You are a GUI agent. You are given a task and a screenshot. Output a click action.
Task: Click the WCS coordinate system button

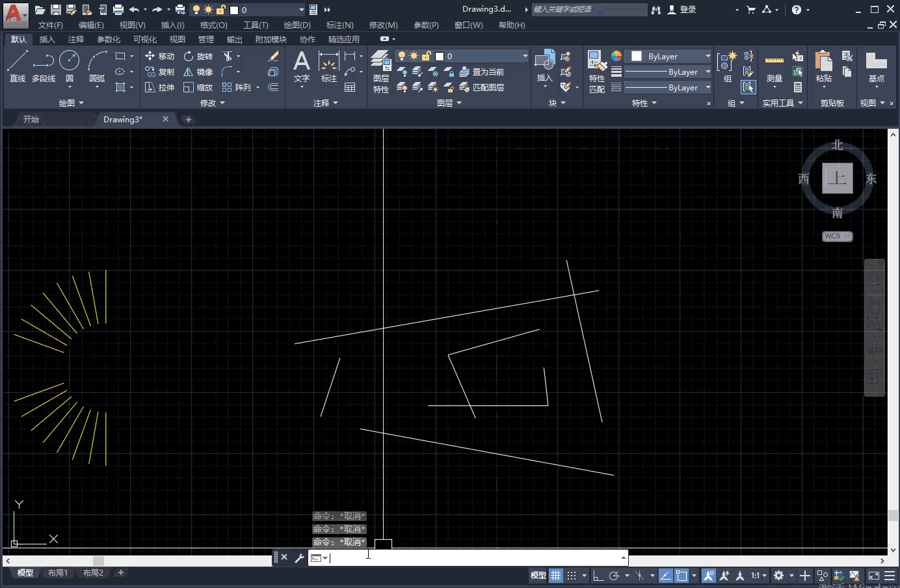click(836, 236)
